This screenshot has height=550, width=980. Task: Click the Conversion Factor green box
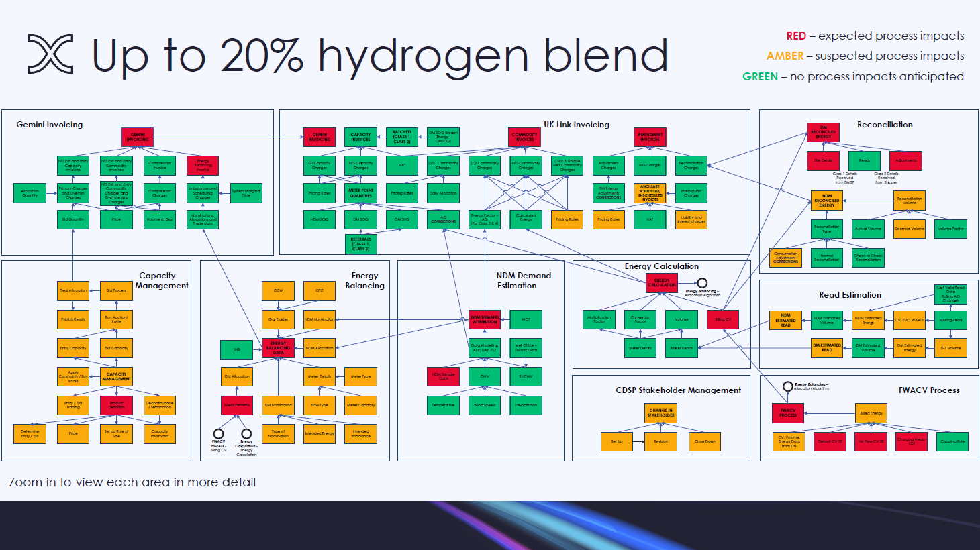pyautogui.click(x=640, y=319)
